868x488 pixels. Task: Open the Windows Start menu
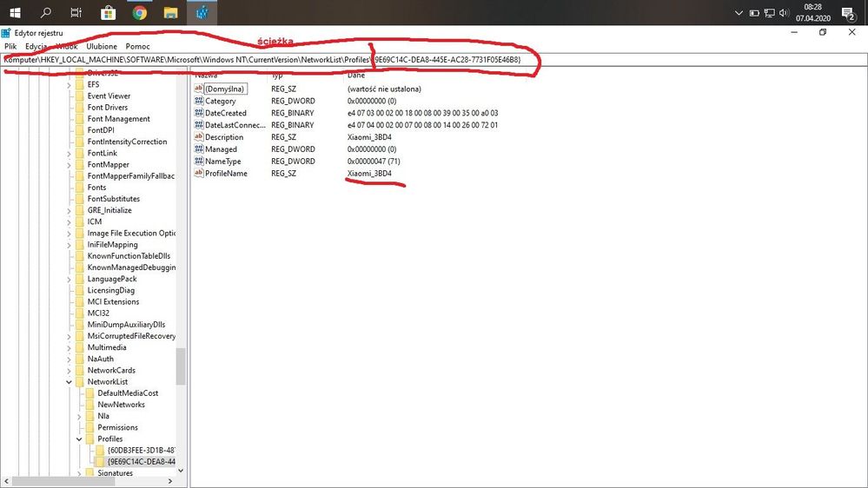point(15,12)
